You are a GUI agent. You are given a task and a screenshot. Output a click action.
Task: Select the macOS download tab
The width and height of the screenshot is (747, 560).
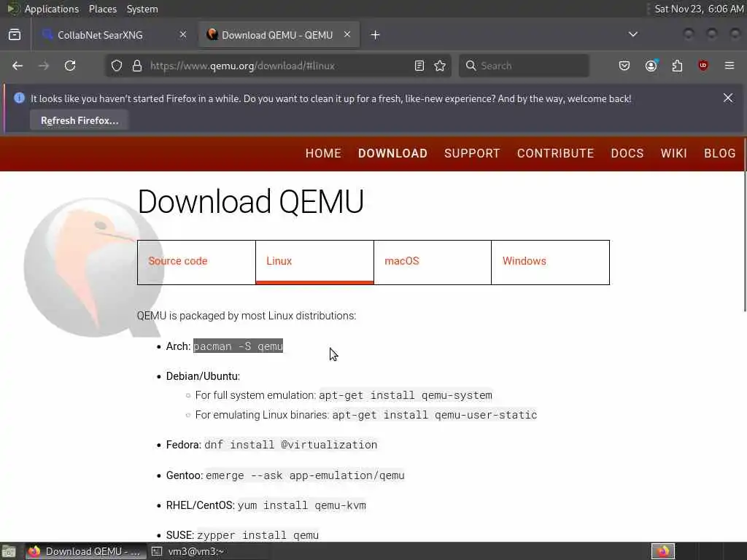tap(432, 262)
